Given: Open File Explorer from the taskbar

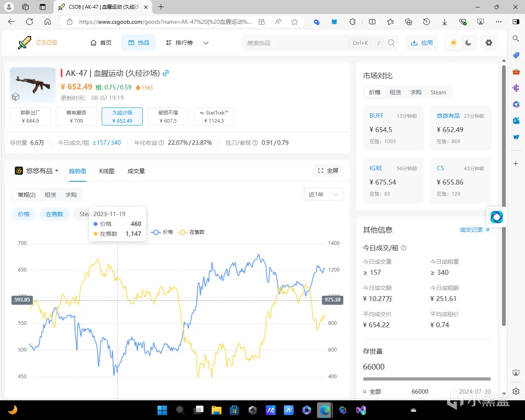Looking at the screenshot, I should [217, 410].
